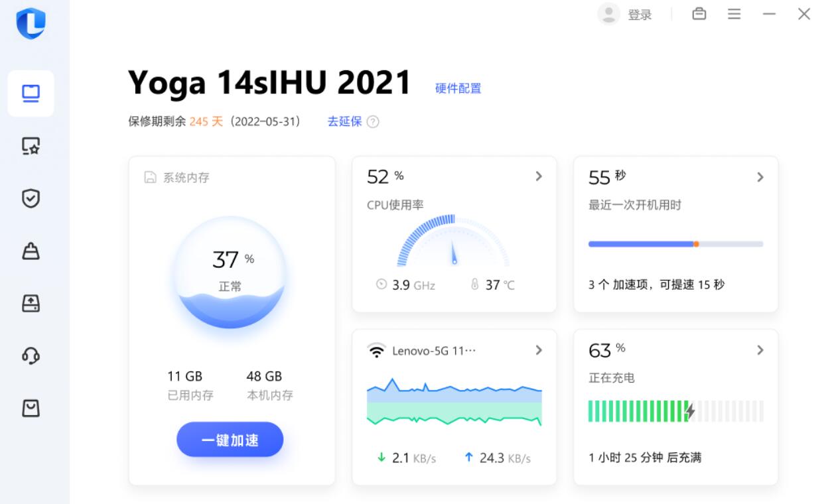820x504 pixels.
Task: Click the Lenovo shield logo icon
Action: pyautogui.click(x=31, y=24)
